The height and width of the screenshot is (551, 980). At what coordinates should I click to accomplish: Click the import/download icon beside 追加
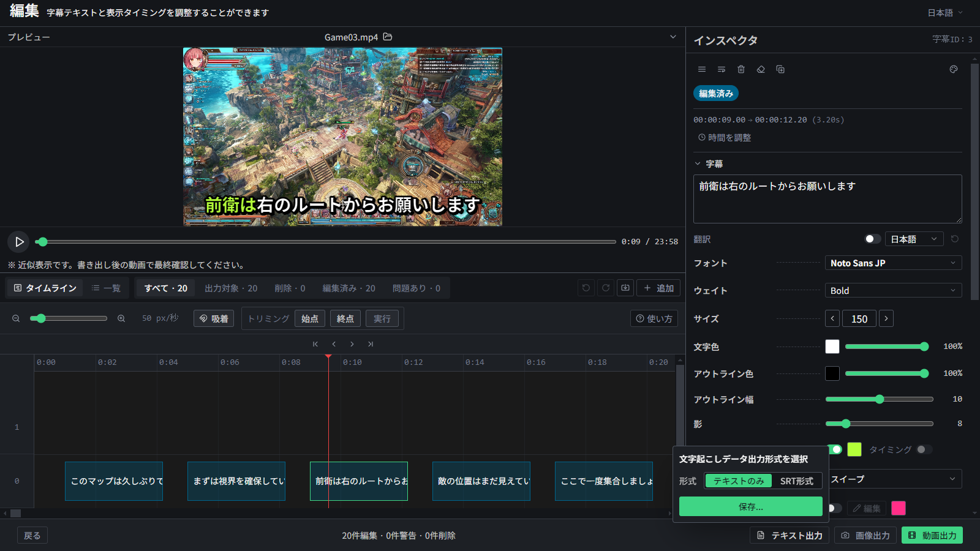click(625, 288)
